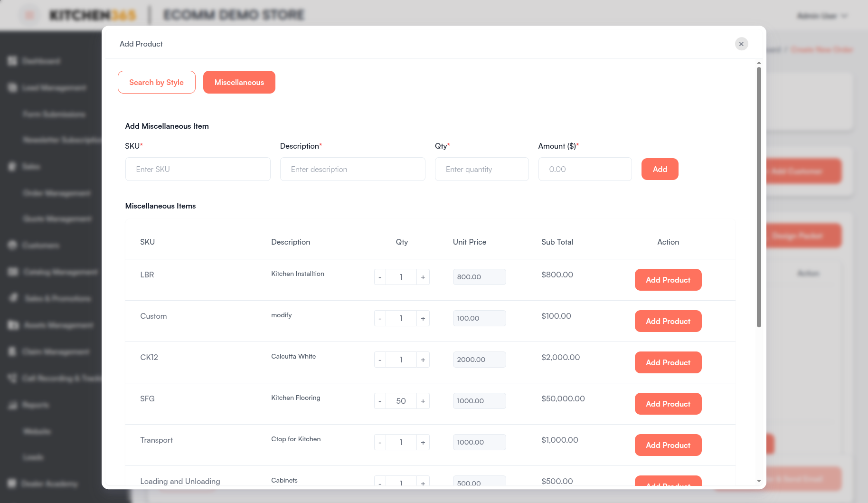
Task: Decrease quantity for Transport row
Action: click(x=380, y=442)
